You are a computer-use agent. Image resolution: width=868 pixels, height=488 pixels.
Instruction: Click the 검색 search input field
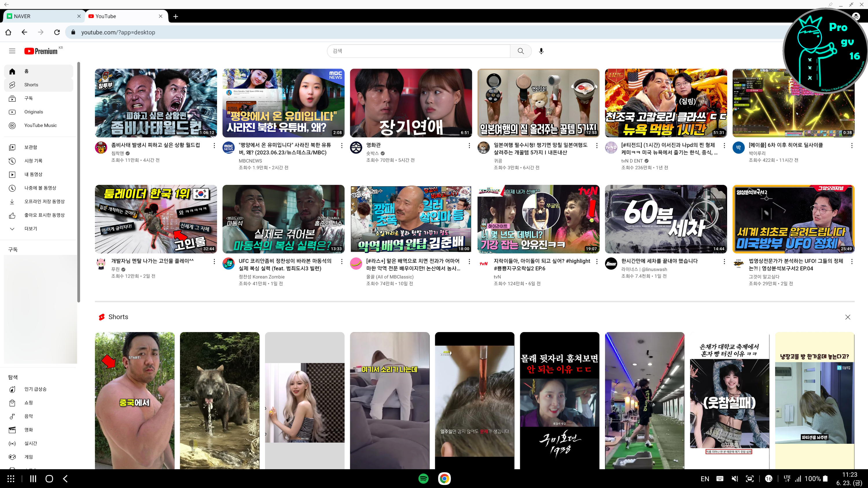(x=418, y=51)
